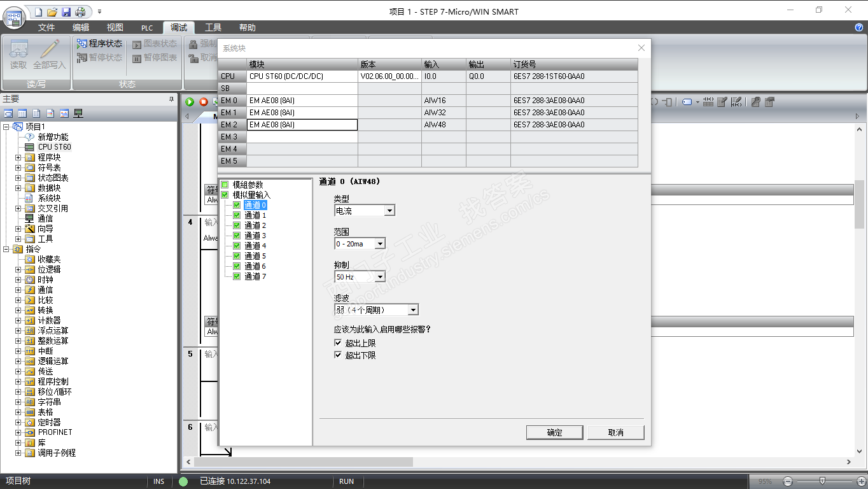Screen dimensions: 868x489
Task: Toggle the 通道 2 checkbox
Action: pos(237,225)
